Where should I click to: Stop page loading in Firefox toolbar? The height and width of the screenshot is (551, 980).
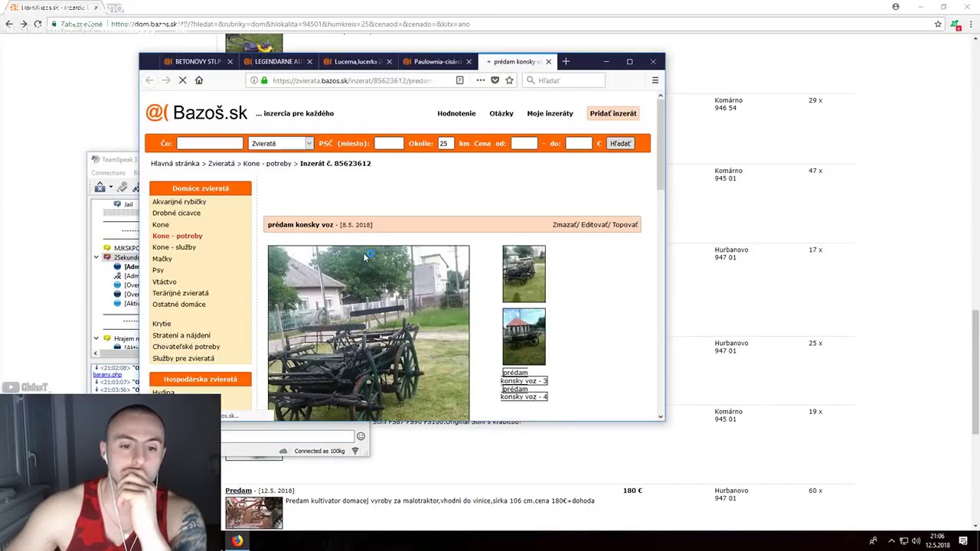pyautogui.click(x=182, y=80)
